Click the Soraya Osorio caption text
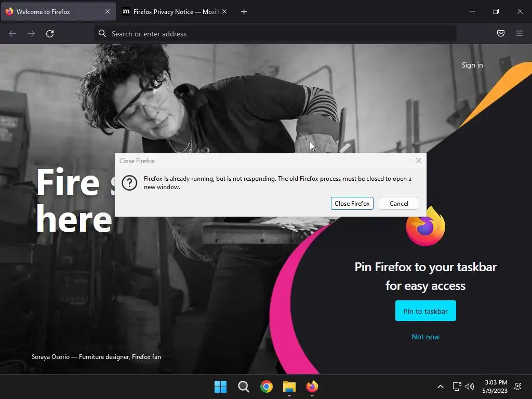This screenshot has width=532, height=399. (x=96, y=357)
